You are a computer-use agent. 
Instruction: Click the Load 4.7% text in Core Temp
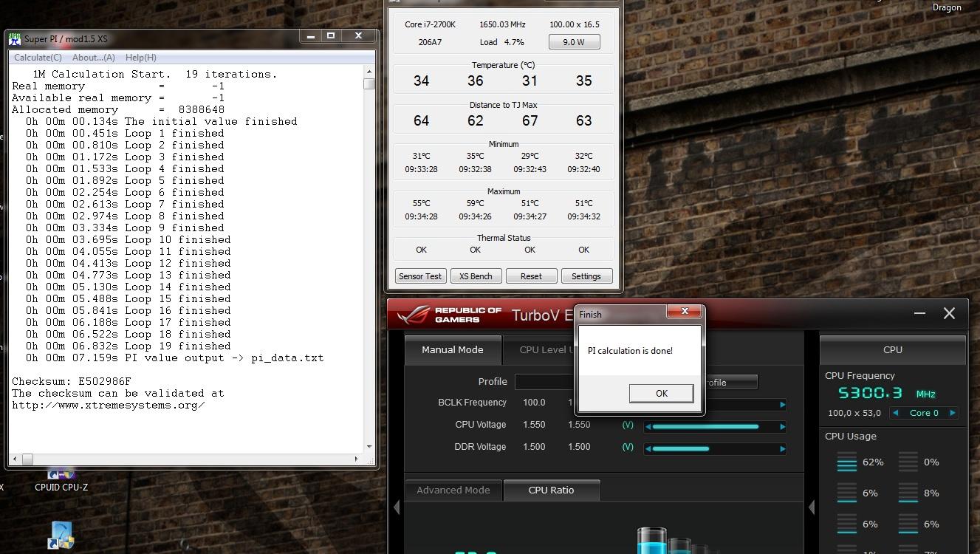[502, 42]
